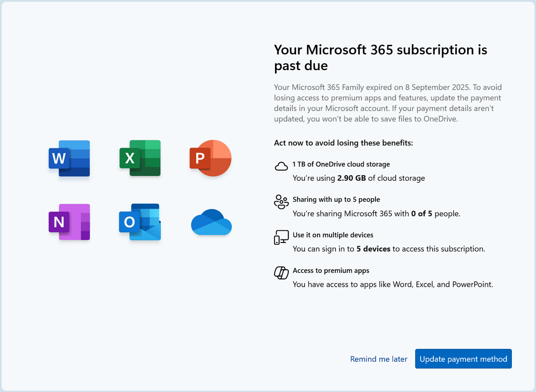The image size is (536, 392).
Task: Click the bold 2.90 GB storage usage text
Action: pyautogui.click(x=351, y=178)
